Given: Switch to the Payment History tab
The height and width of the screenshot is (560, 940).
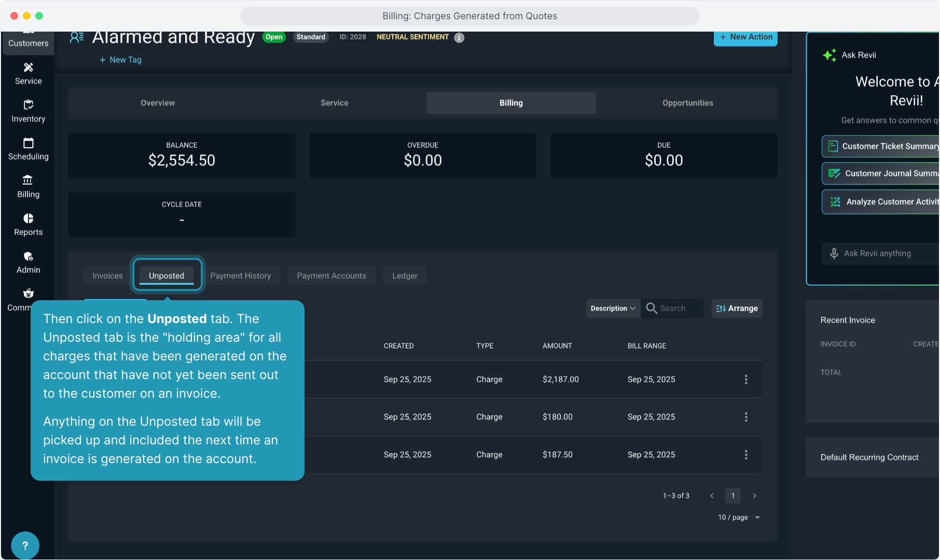Looking at the screenshot, I should [240, 276].
